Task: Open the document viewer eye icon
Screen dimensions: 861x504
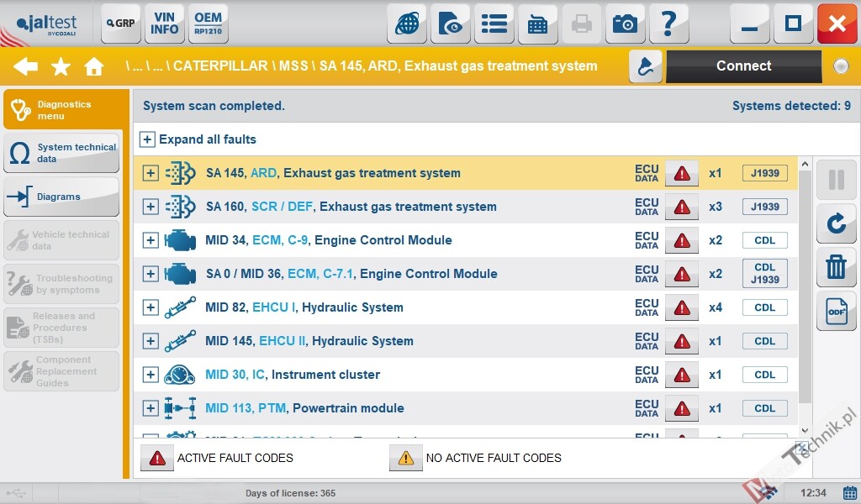Action: coord(451,23)
